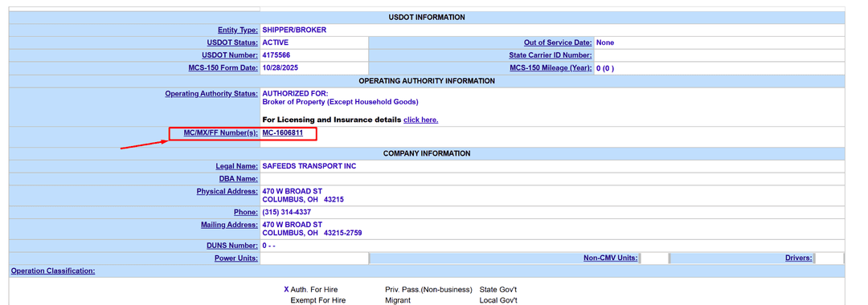Select USDOT number 4175566
Screen dimensions: 868x305
tap(276, 55)
